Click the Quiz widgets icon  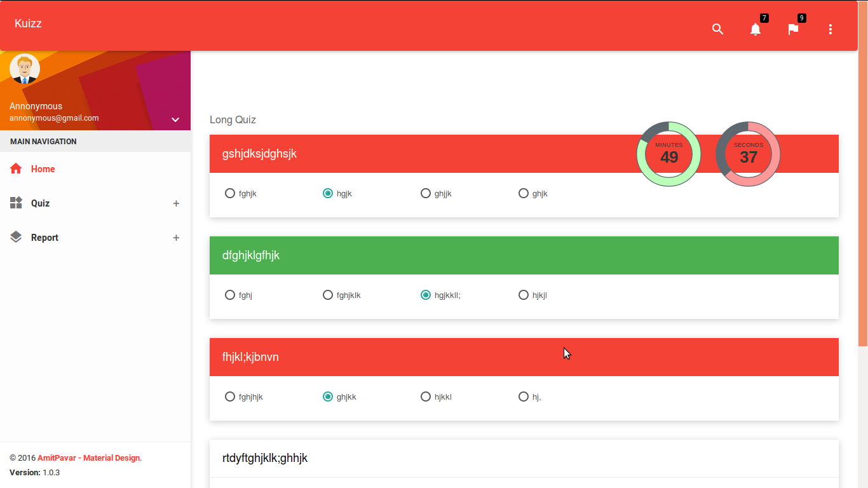(x=16, y=203)
